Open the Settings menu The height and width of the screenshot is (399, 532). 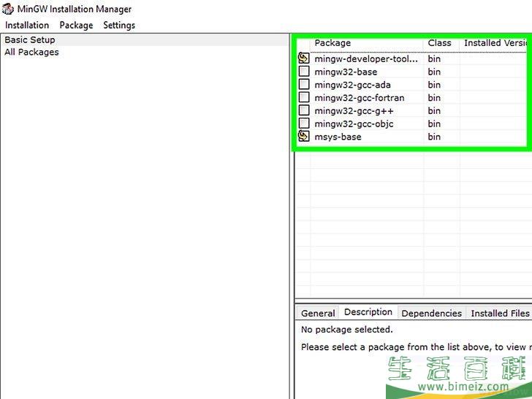[x=119, y=26]
